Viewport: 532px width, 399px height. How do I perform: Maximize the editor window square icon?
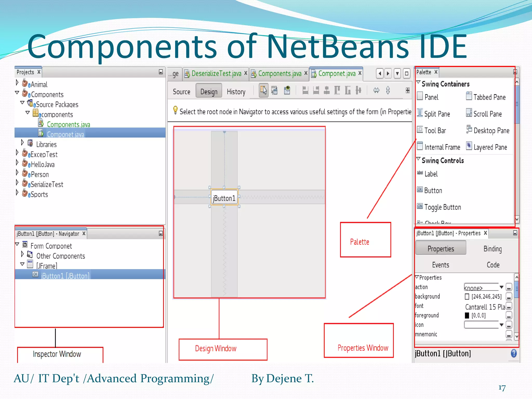(x=407, y=74)
